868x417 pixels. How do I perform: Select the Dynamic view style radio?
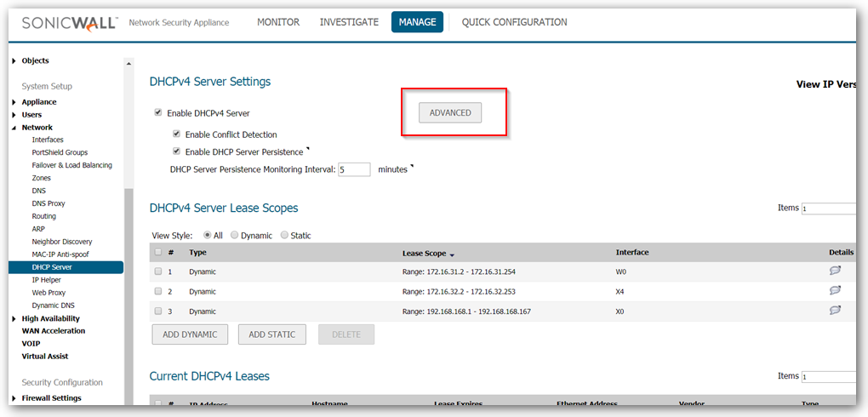pos(235,235)
